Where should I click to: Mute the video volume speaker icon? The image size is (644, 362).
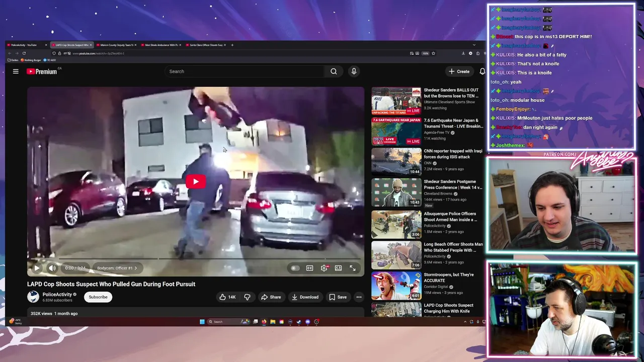[x=52, y=268]
